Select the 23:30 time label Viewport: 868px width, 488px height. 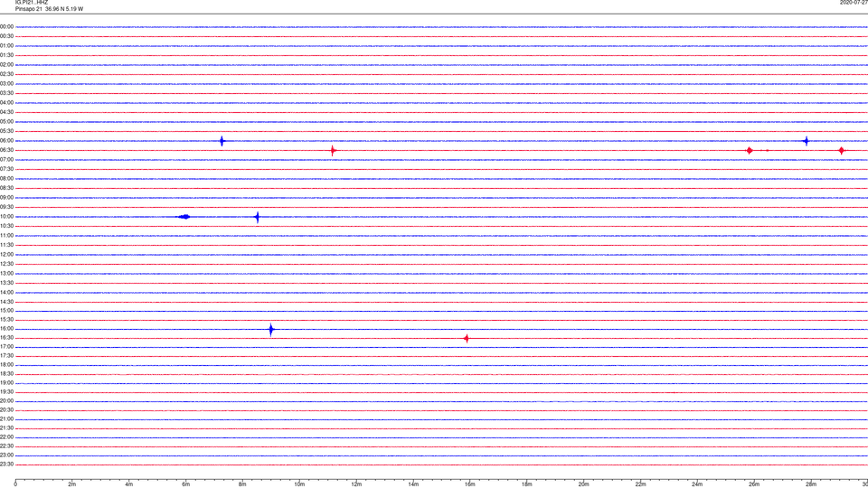(x=6, y=465)
